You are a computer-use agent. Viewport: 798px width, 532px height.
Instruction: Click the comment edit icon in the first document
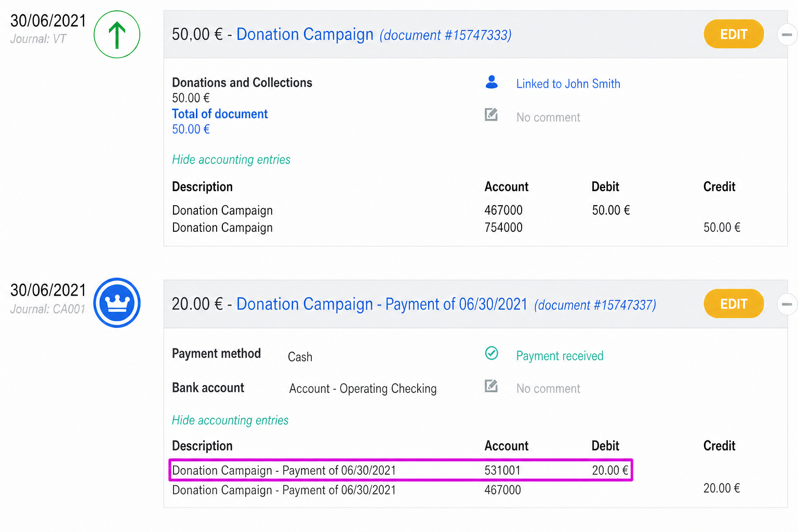pos(491,115)
